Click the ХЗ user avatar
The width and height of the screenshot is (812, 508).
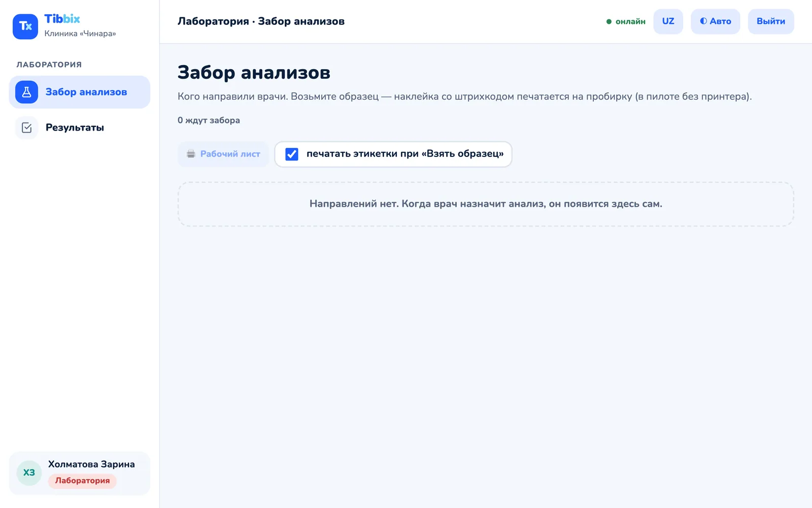(x=29, y=472)
